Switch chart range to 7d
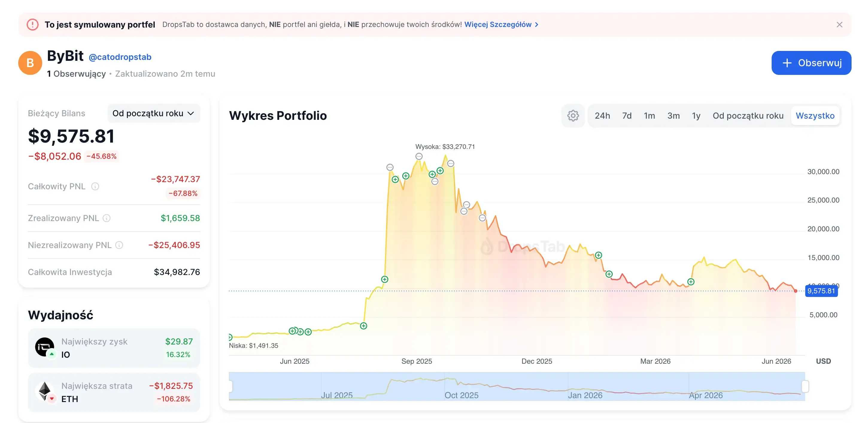This screenshot has height=423, width=868. click(627, 116)
